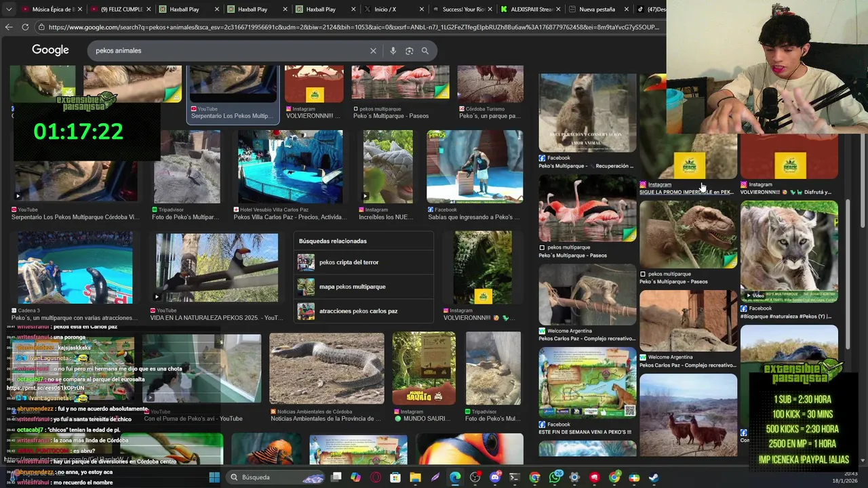Close the Música Épica tab
The height and width of the screenshot is (488, 868).
[x=79, y=9]
